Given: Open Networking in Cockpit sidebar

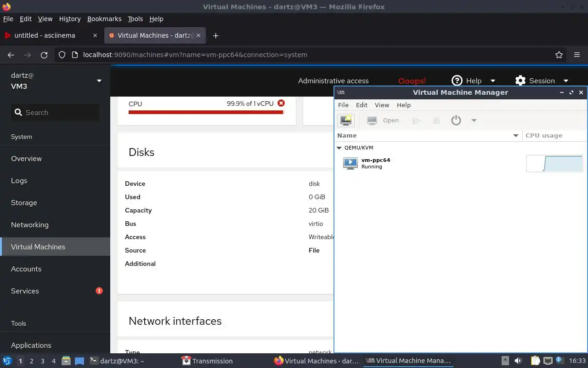Looking at the screenshot, I should pos(55,224).
